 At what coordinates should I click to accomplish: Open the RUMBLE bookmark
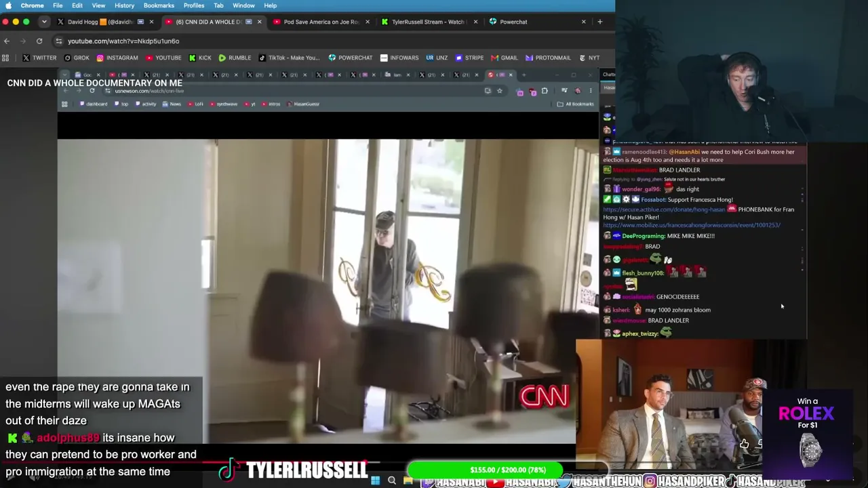pyautogui.click(x=235, y=58)
